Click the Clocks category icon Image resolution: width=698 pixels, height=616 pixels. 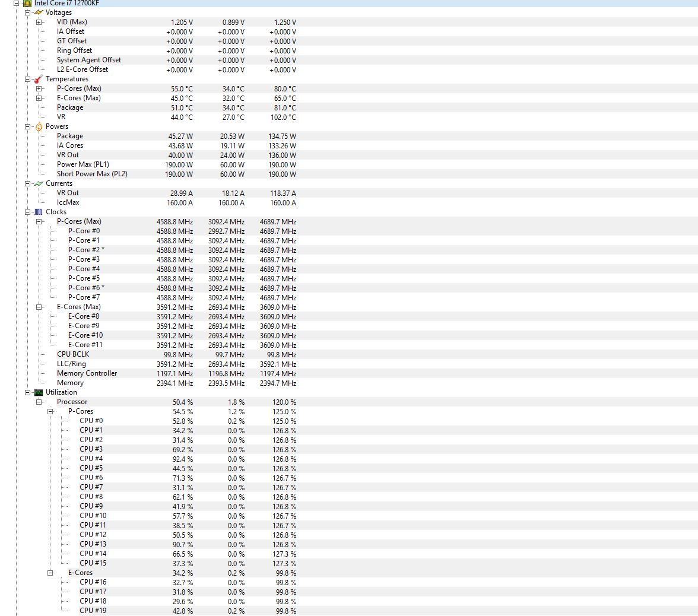click(39, 212)
